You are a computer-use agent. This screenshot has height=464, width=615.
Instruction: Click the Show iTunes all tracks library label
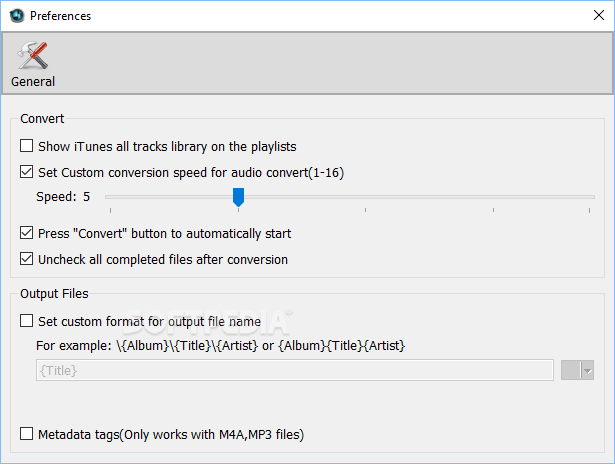[x=167, y=147]
